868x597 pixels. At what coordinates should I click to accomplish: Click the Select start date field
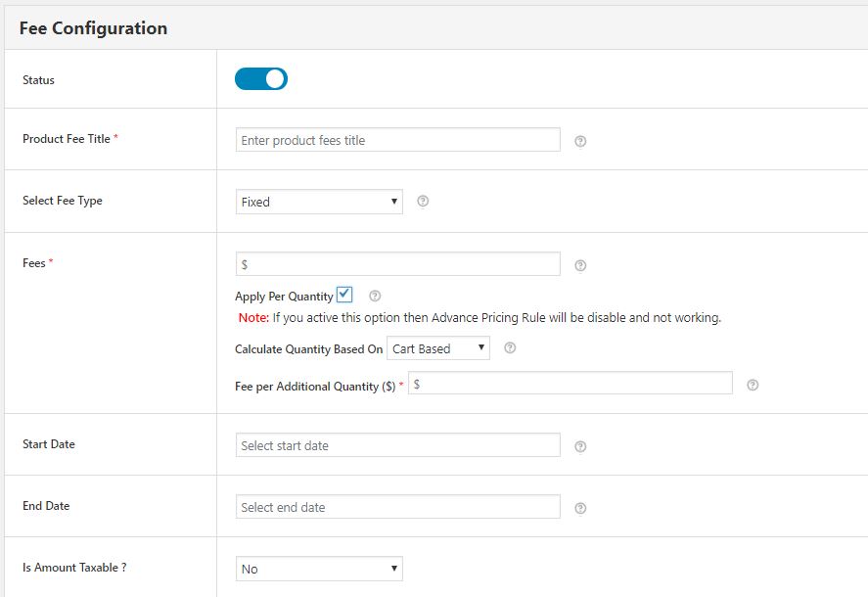click(398, 445)
